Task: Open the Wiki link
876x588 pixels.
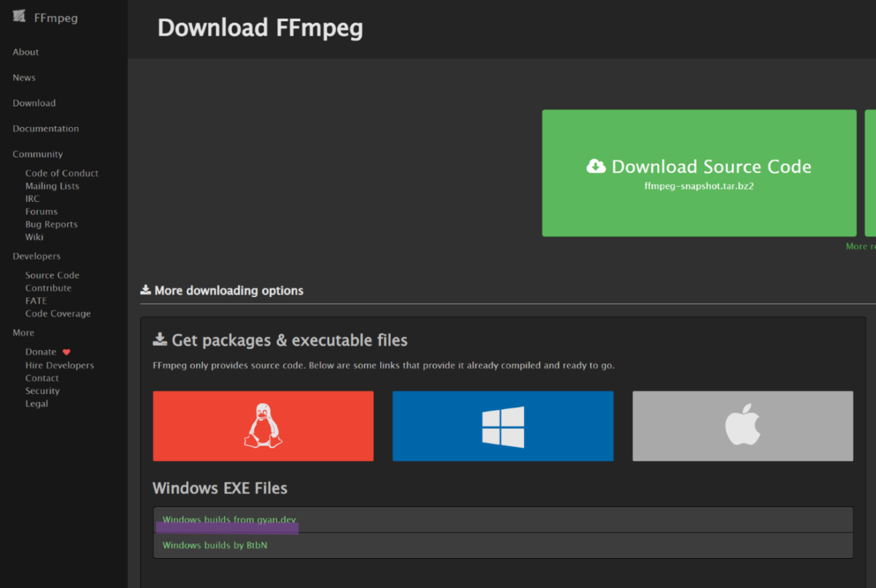Action: pos(34,237)
